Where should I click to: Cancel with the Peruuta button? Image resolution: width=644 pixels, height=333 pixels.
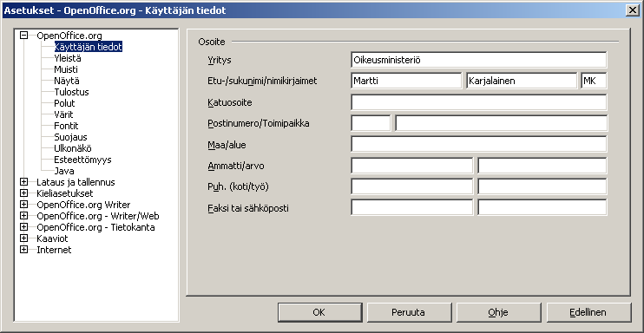click(409, 312)
